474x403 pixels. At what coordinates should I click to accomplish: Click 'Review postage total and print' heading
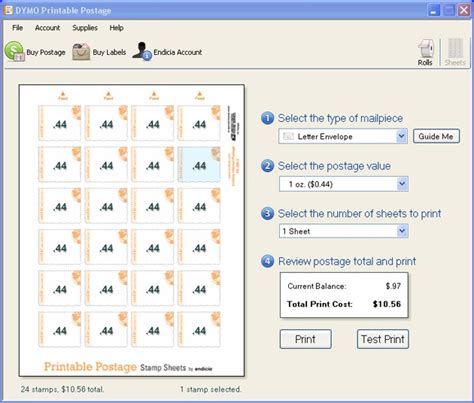click(347, 261)
